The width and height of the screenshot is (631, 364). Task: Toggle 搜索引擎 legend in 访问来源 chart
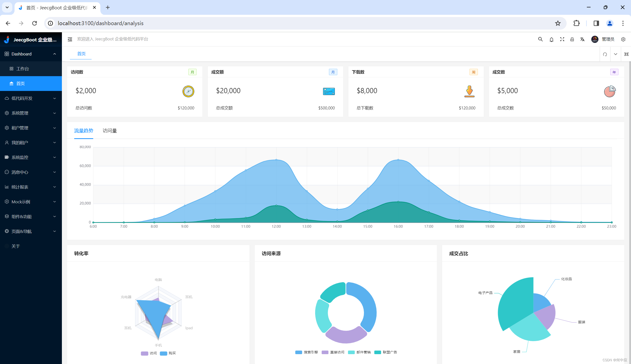pos(306,352)
